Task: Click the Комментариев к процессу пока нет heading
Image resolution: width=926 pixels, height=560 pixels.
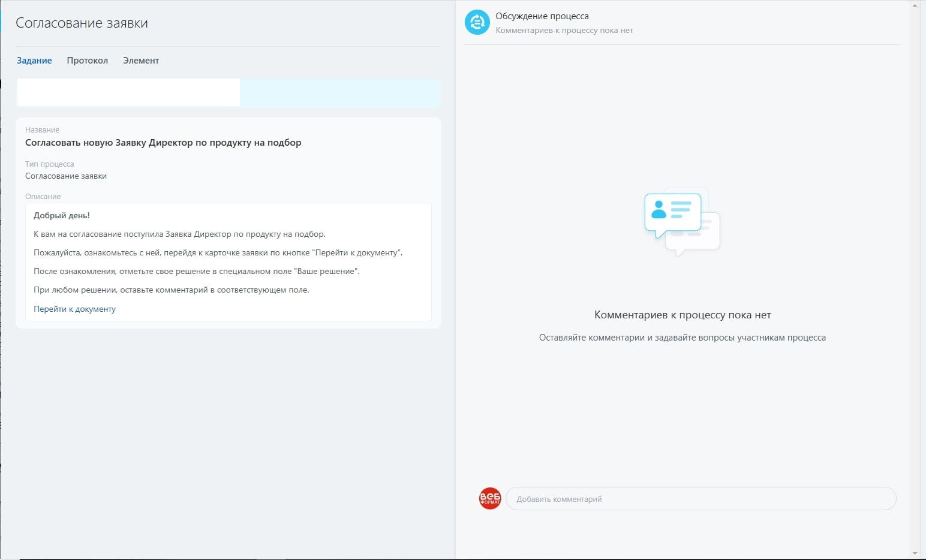Action: click(683, 315)
